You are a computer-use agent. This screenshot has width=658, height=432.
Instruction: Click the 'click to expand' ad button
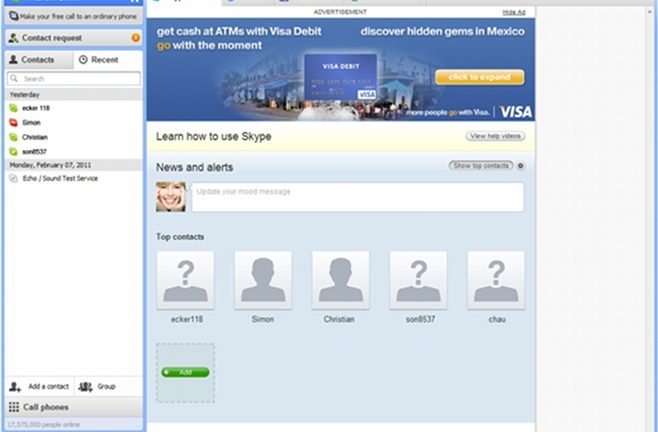click(x=480, y=77)
